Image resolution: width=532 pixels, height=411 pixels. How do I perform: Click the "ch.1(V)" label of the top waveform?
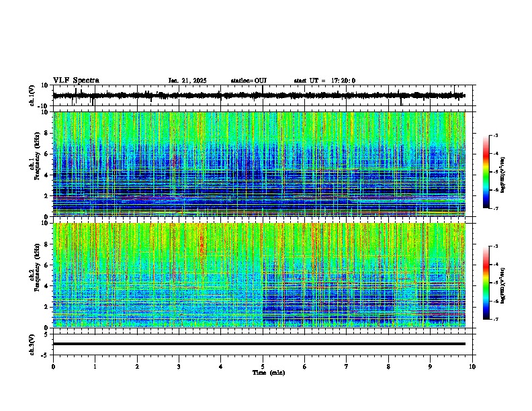coord(32,95)
